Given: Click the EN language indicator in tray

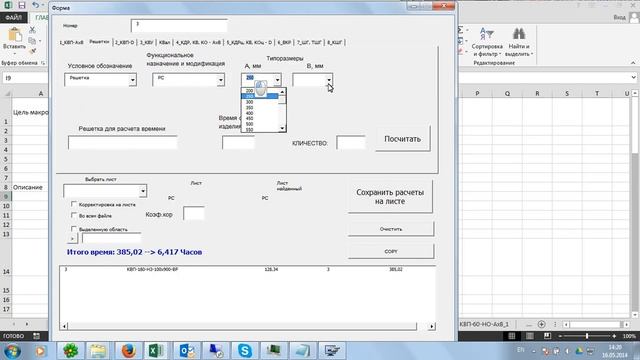Looking at the screenshot, I should tap(520, 350).
